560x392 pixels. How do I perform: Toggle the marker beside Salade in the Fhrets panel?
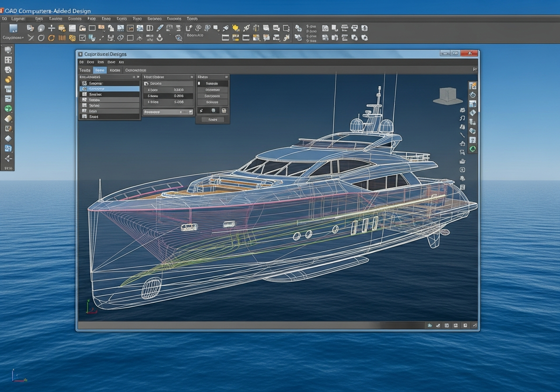(x=199, y=83)
